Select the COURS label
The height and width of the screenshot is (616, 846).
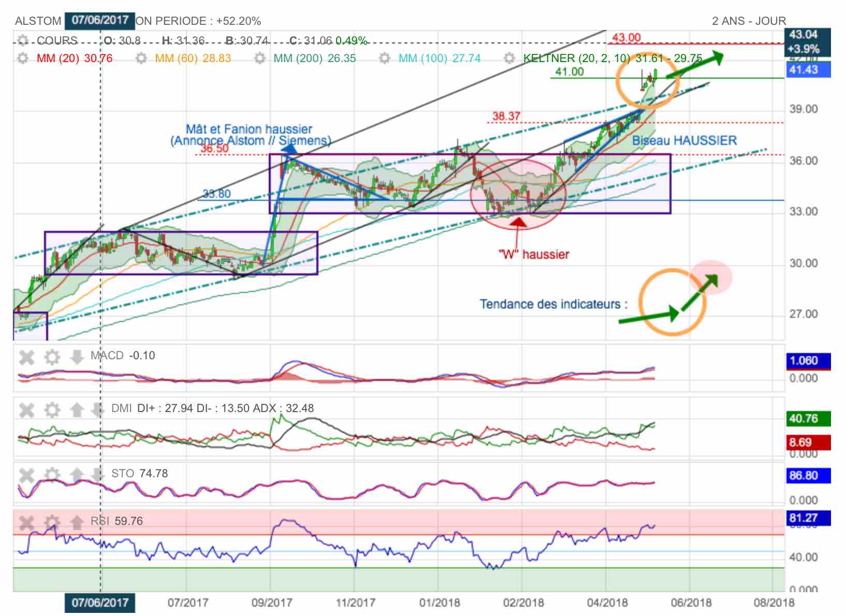tap(57, 40)
